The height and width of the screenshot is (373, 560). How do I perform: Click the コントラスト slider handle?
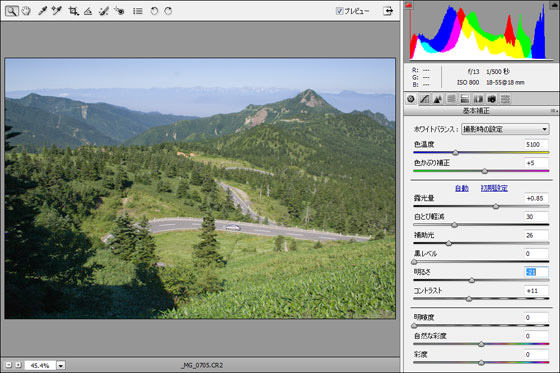coord(469,299)
